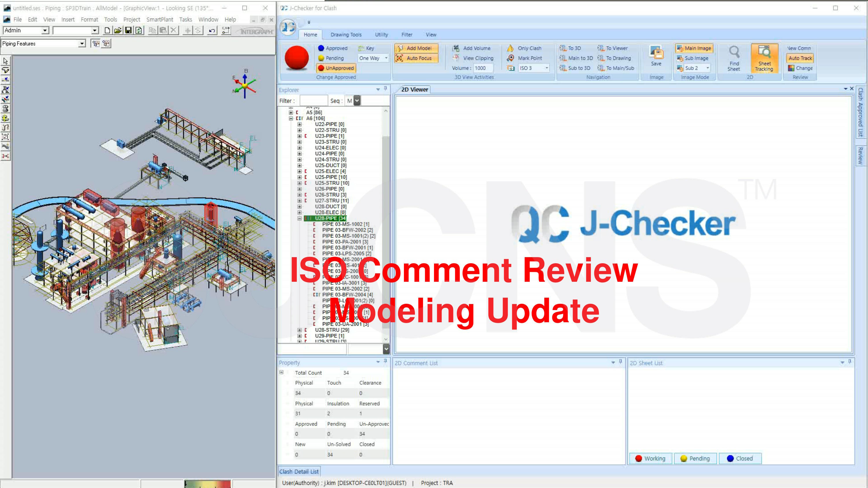Viewport: 868px width, 488px height.
Task: Select PIPE 03-BFW-2004 [4] in tree
Action: coord(347,295)
